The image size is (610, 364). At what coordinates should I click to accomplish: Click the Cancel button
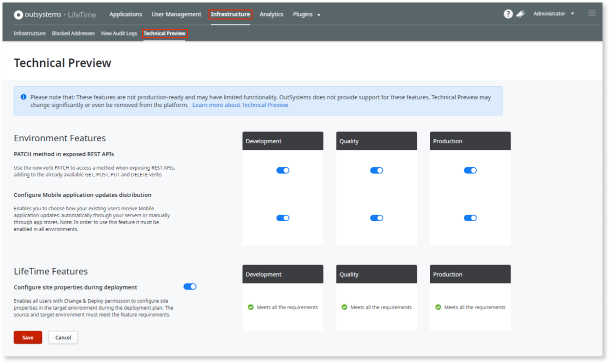(63, 337)
